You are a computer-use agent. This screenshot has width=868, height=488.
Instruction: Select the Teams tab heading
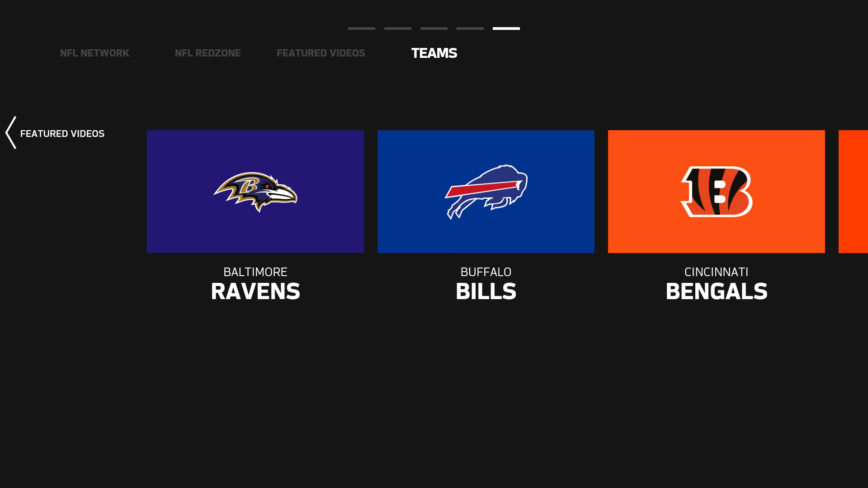point(434,53)
